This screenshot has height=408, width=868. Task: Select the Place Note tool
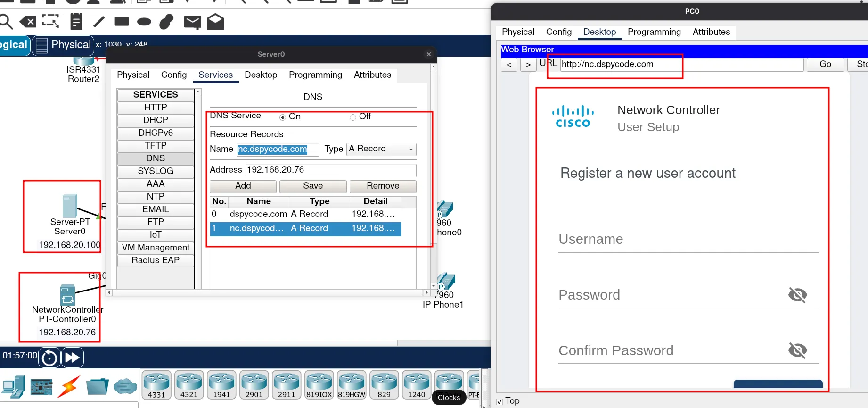tap(76, 21)
